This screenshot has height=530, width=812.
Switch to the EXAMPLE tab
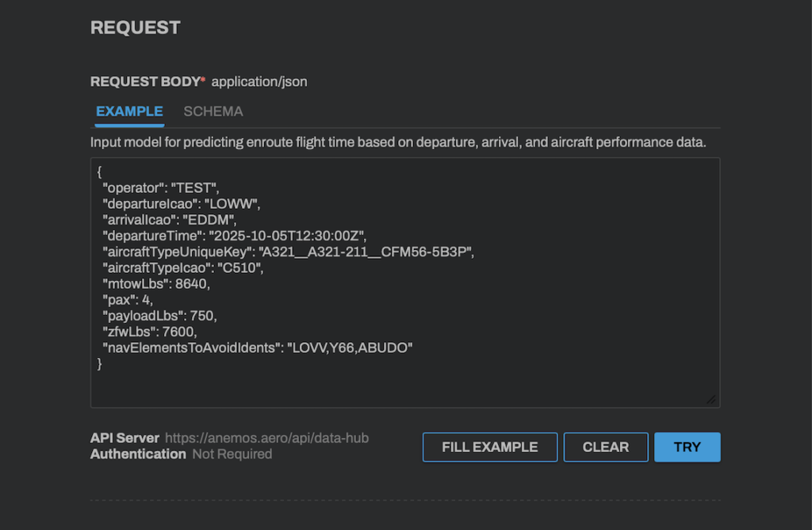pyautogui.click(x=129, y=112)
